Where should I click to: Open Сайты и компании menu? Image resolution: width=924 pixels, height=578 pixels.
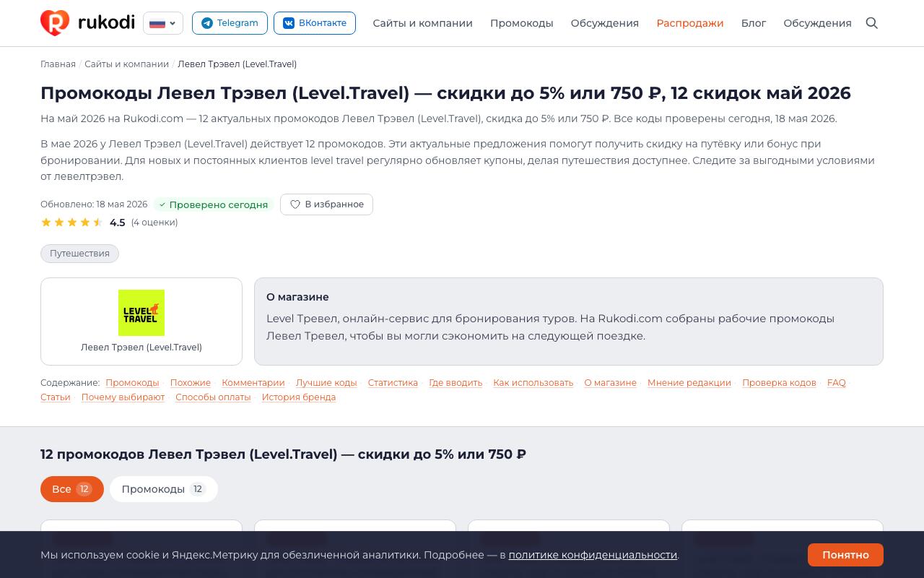pyautogui.click(x=423, y=23)
